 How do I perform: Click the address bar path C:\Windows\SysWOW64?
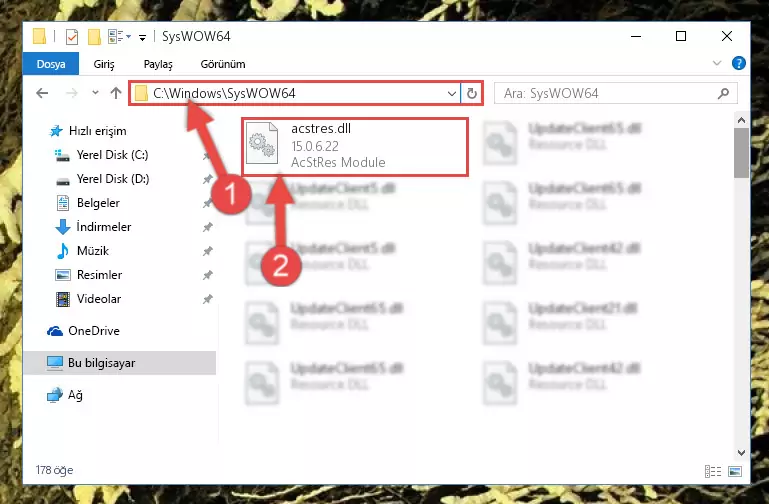pos(224,93)
